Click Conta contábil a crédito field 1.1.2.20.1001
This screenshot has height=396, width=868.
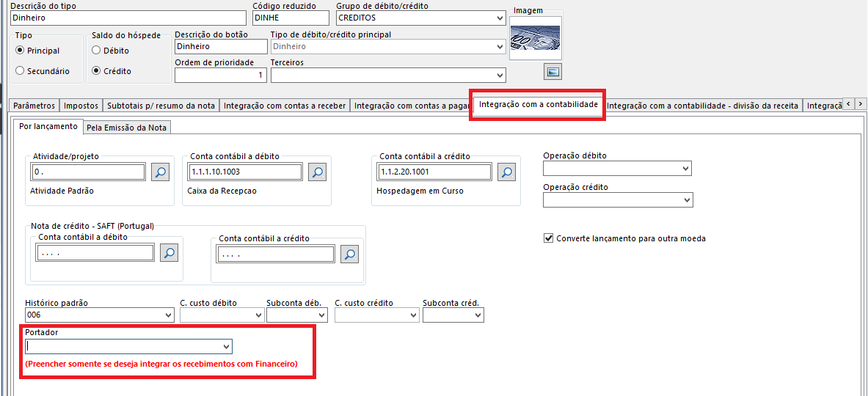point(434,172)
